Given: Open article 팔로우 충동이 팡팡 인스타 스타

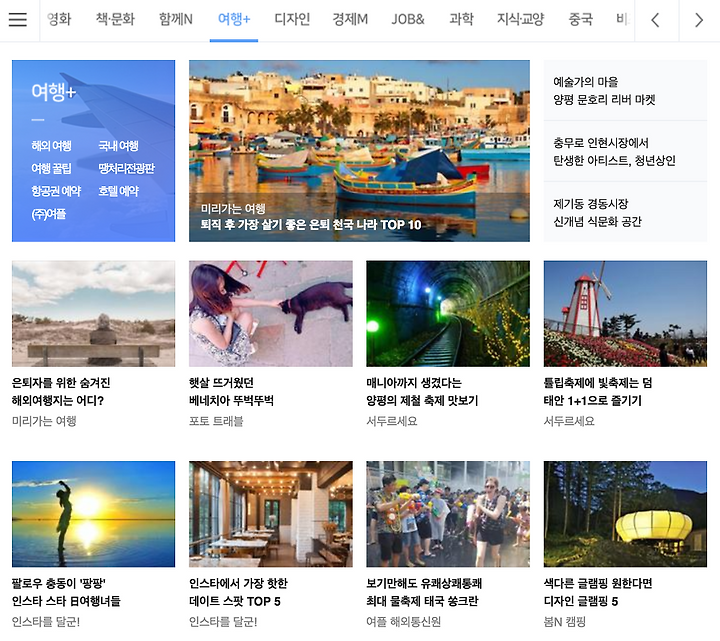Looking at the screenshot, I should (66, 592).
